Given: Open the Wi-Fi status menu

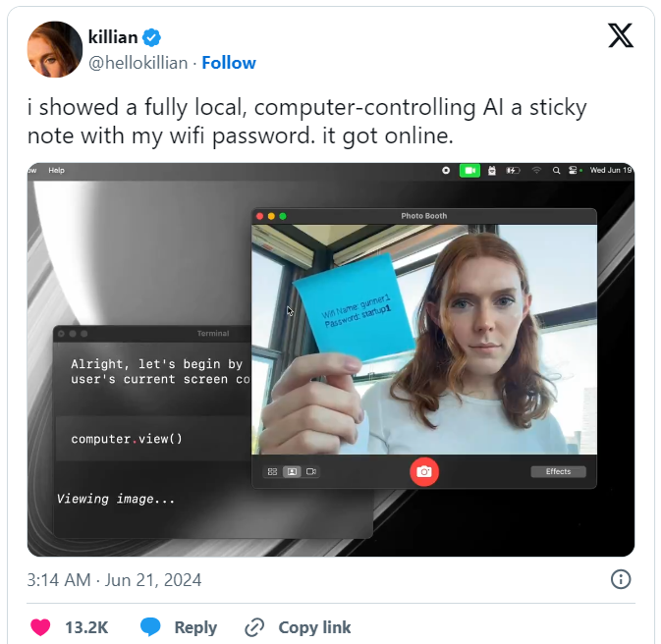Looking at the screenshot, I should click(x=536, y=170).
